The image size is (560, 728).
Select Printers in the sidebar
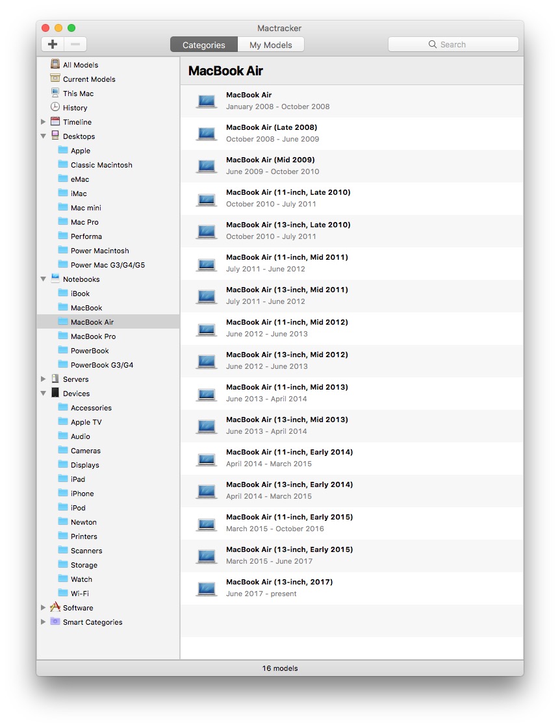click(x=108, y=536)
